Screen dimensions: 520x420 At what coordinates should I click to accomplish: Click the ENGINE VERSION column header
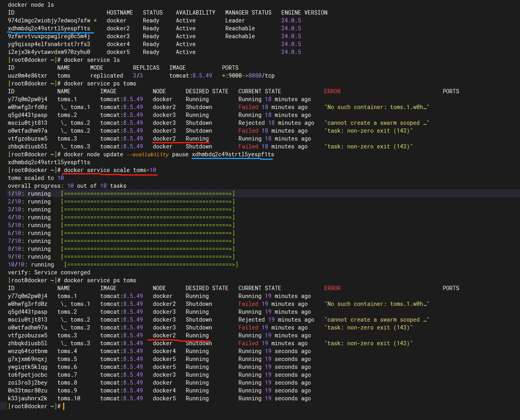304,13
